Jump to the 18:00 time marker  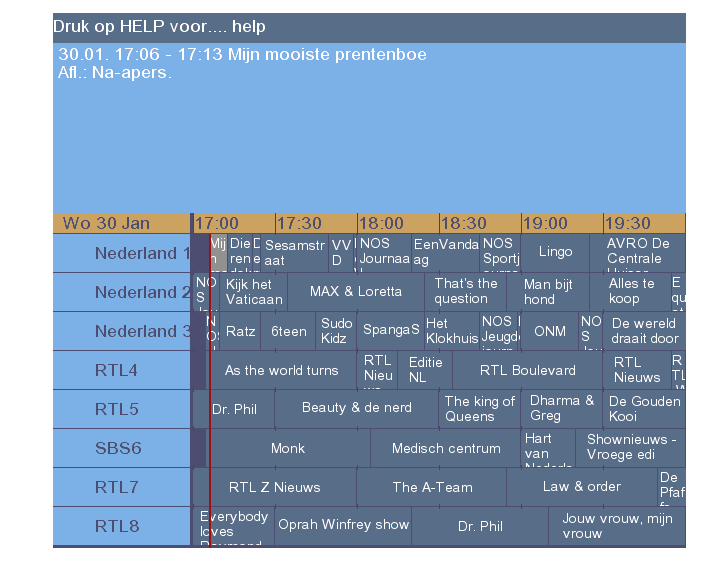coord(399,223)
